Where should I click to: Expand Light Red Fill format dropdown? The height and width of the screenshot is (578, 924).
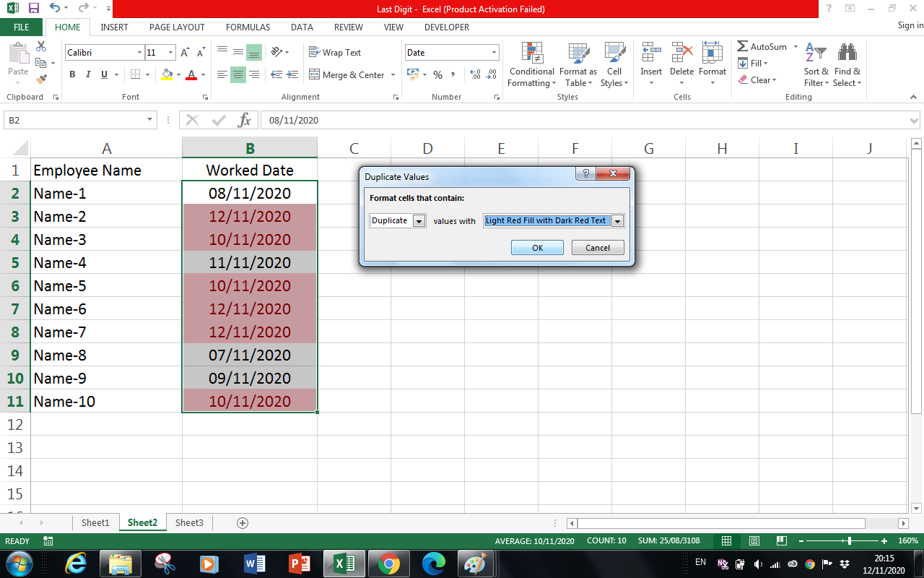[617, 221]
